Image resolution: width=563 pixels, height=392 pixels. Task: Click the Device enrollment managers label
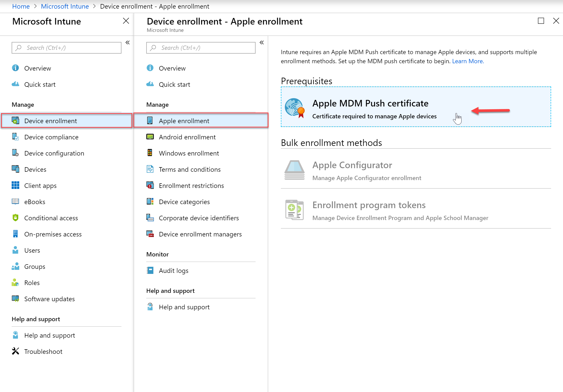(200, 234)
